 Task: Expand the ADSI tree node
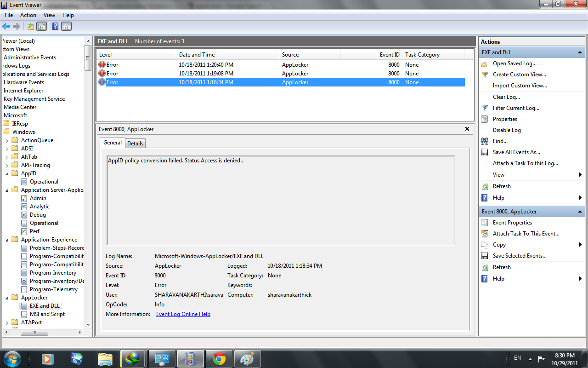[7, 149]
